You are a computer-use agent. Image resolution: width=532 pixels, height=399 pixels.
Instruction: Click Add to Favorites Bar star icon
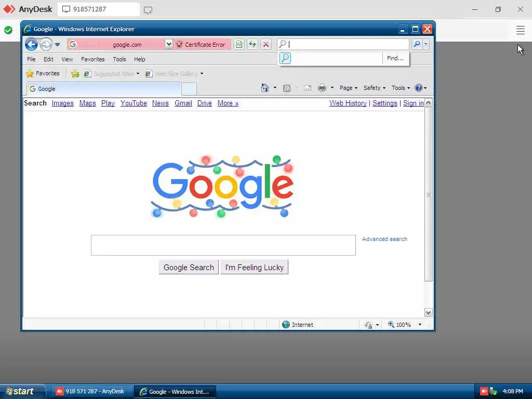click(x=75, y=73)
